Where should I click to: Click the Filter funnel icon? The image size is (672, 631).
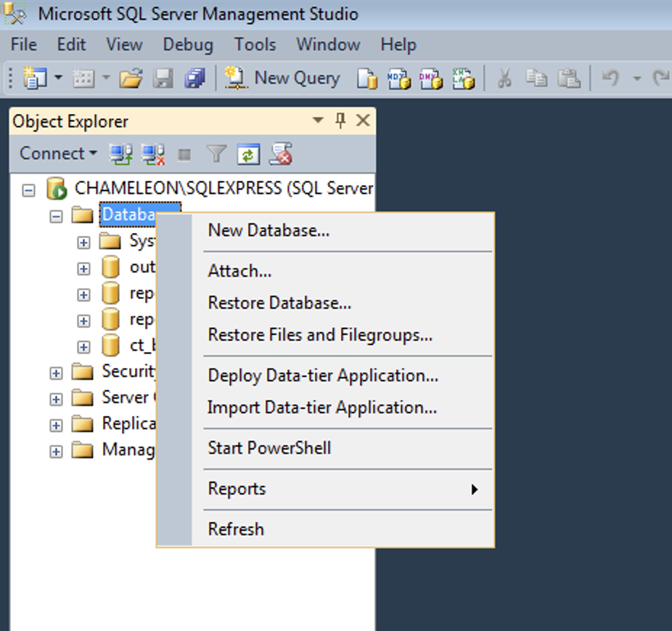click(216, 154)
